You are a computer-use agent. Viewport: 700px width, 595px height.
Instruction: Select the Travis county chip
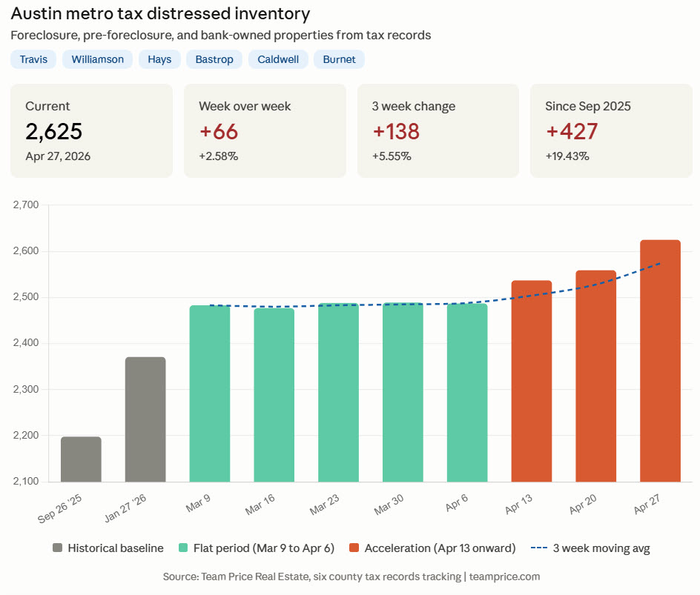(33, 59)
